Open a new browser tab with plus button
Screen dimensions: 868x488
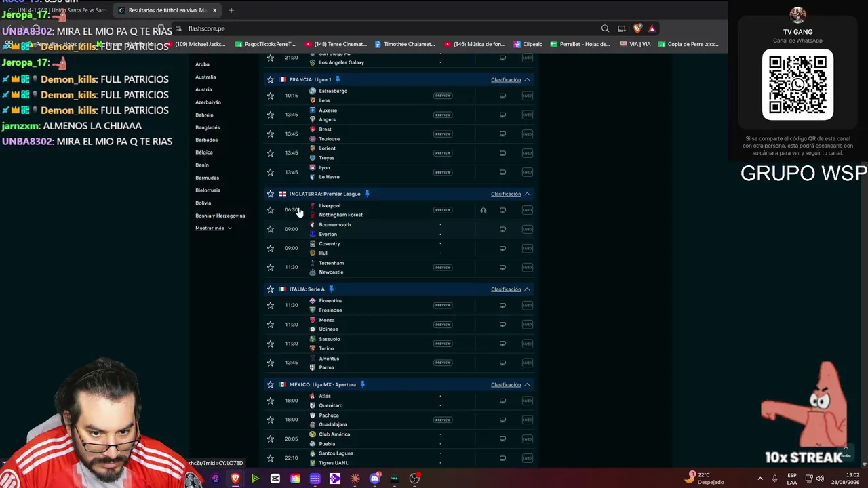coord(231,10)
